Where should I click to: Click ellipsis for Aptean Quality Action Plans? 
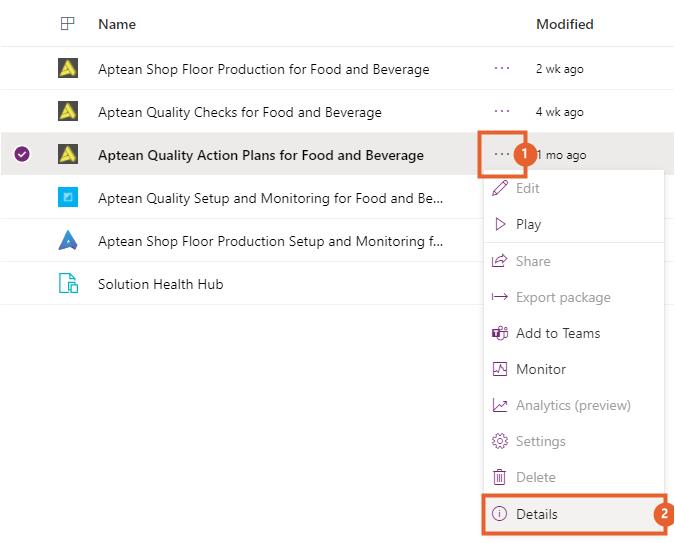click(501, 155)
